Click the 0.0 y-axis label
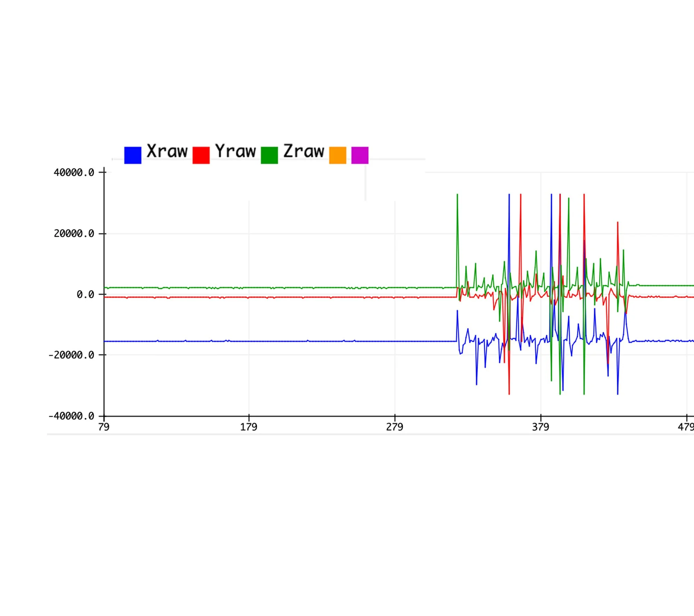 point(85,295)
